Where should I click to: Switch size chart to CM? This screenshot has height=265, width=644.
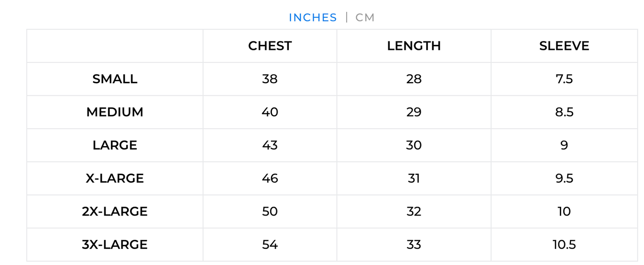(365, 17)
